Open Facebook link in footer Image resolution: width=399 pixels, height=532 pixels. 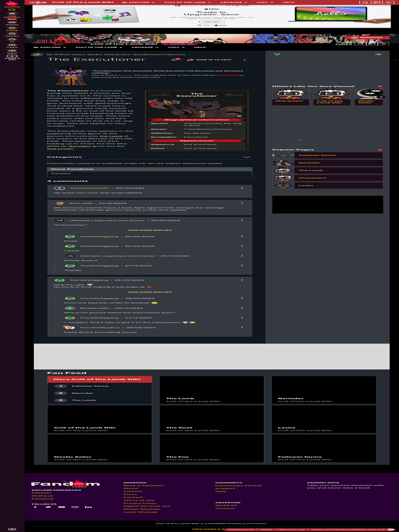pos(35,507)
